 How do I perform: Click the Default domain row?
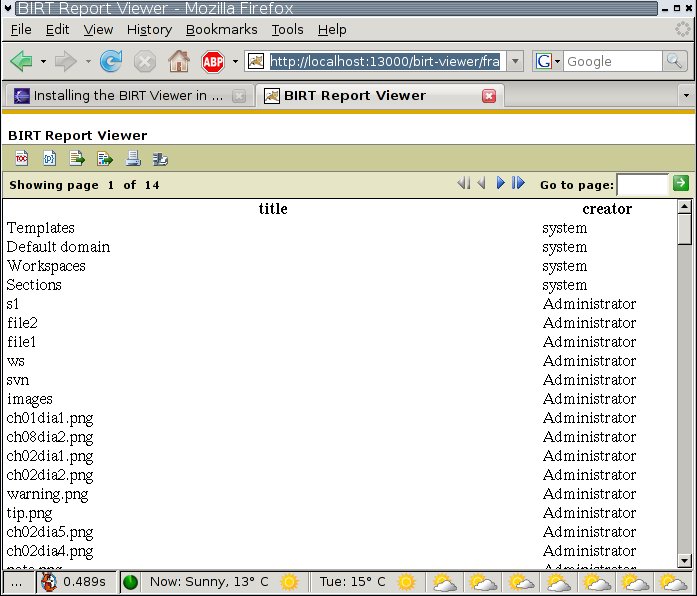coord(58,247)
